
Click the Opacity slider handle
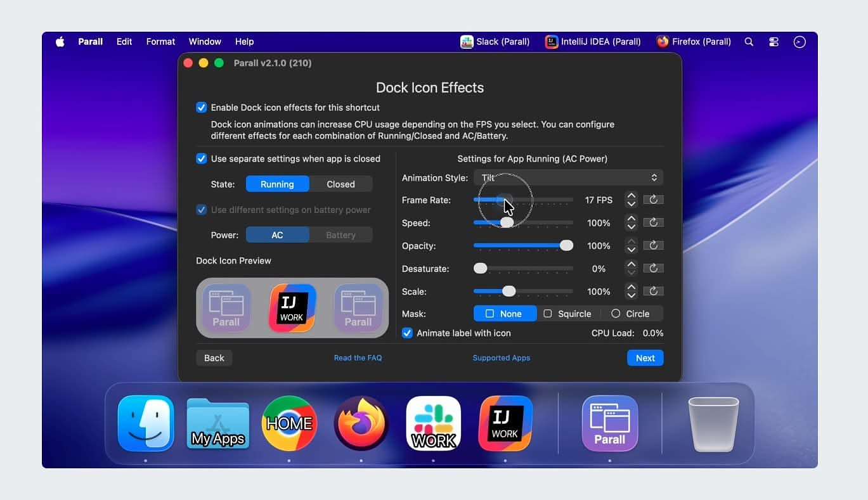pos(566,246)
